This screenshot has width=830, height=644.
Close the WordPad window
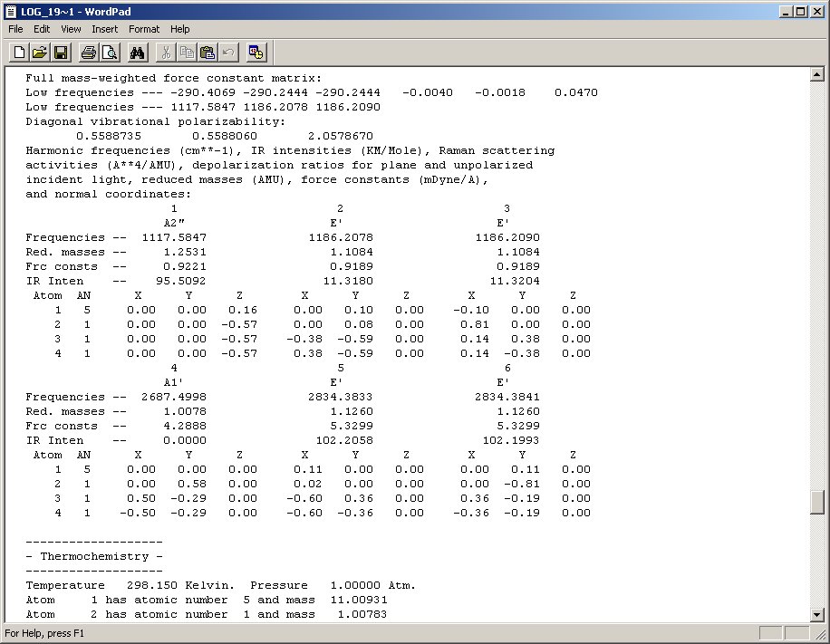[816, 11]
